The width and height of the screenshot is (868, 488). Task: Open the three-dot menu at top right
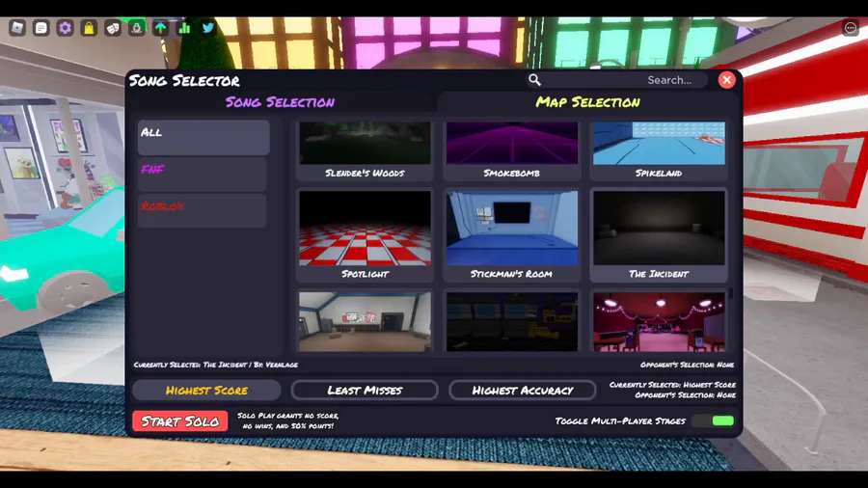click(x=851, y=28)
